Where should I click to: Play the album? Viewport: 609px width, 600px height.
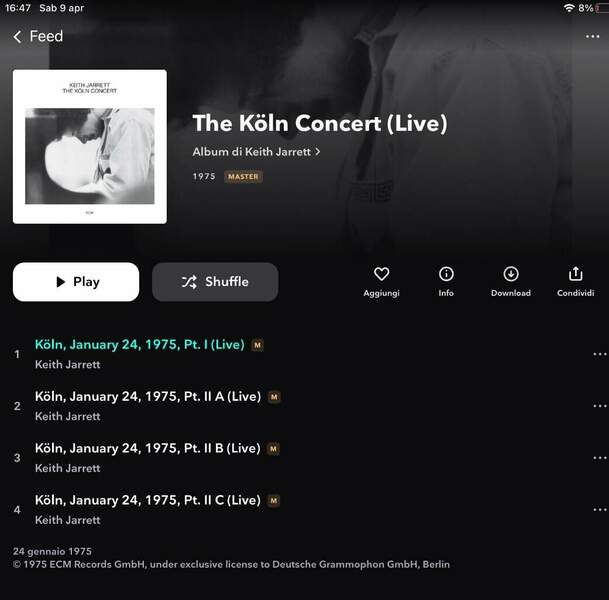76,282
